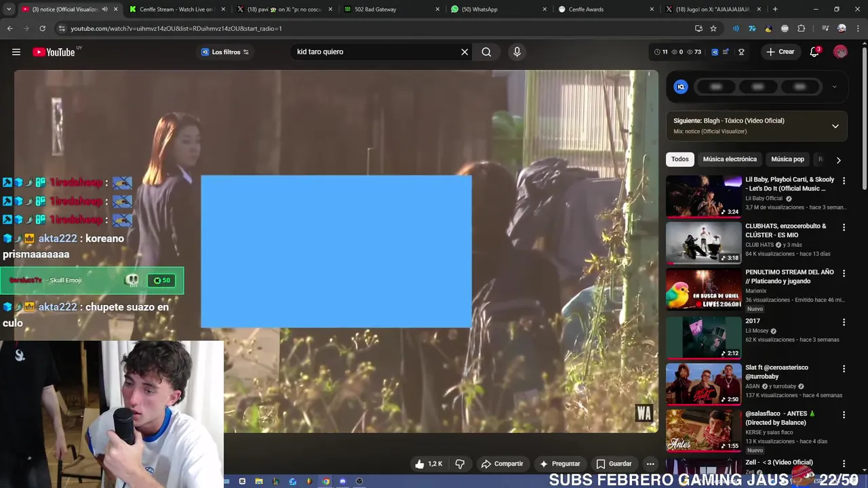Click the 7TV extension icon

pos(752,28)
